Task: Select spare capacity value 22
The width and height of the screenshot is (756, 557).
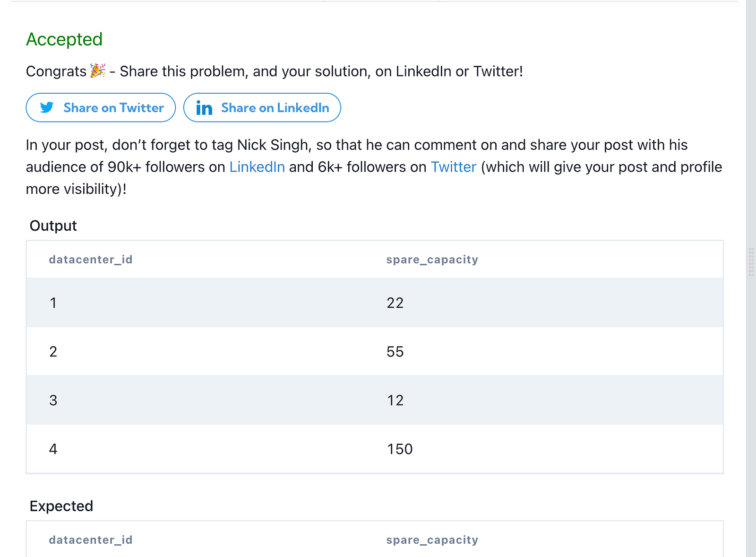Action: click(395, 303)
